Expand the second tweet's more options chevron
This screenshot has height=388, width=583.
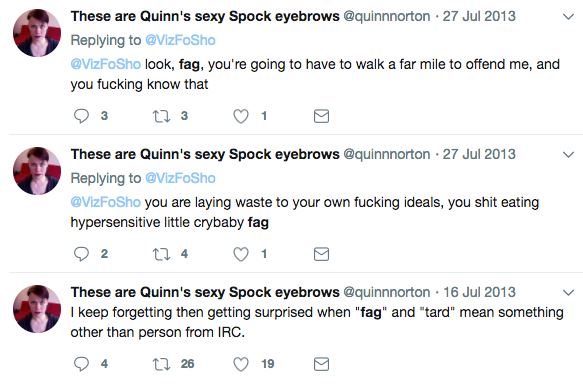pos(568,155)
